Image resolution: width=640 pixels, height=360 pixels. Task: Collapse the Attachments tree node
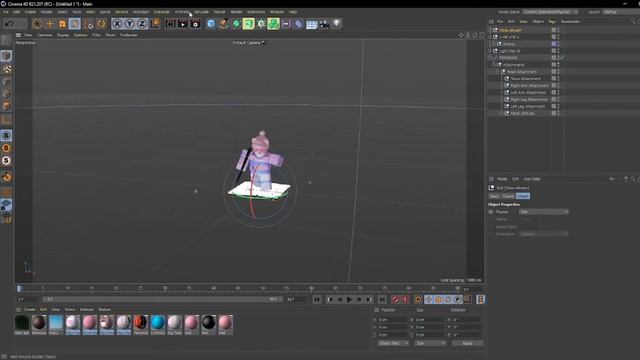[x=494, y=64]
